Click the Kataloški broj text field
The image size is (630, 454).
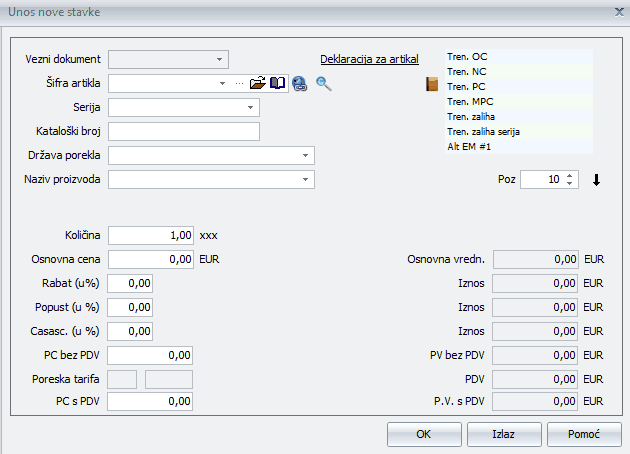(184, 131)
